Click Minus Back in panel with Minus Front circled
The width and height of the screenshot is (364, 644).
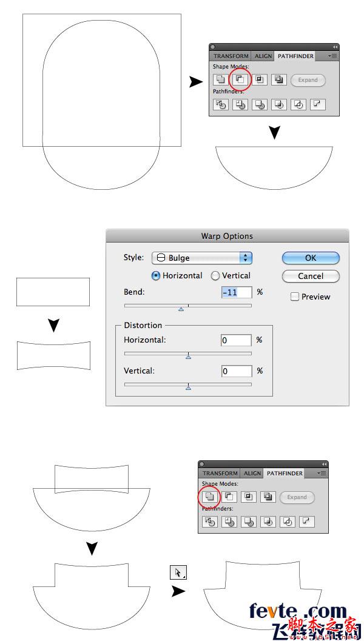click(318, 105)
